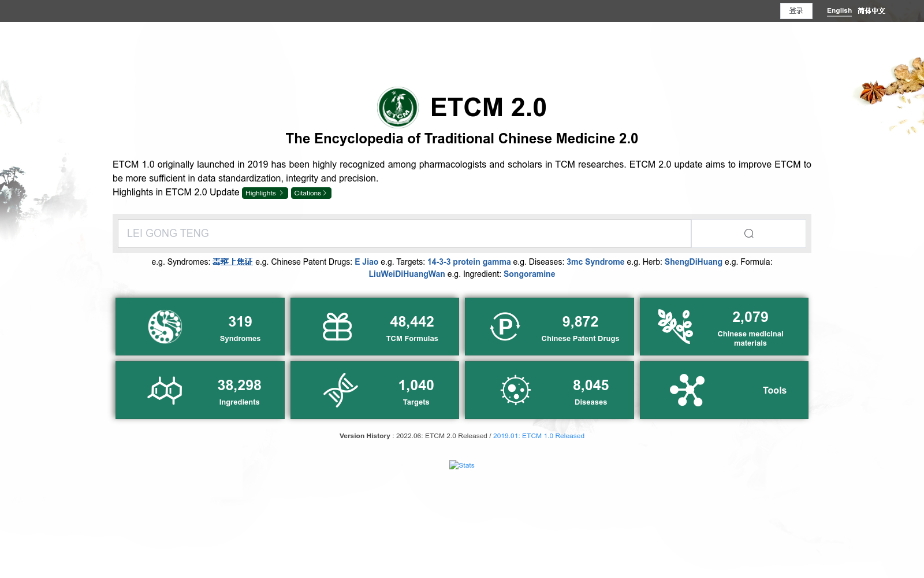
Task: Click the TCM Formulas gift box icon
Action: [337, 327]
